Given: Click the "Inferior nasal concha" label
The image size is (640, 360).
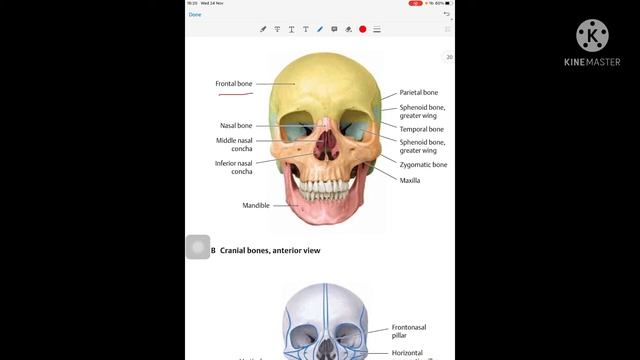Looking at the screenshot, I should [233, 167].
